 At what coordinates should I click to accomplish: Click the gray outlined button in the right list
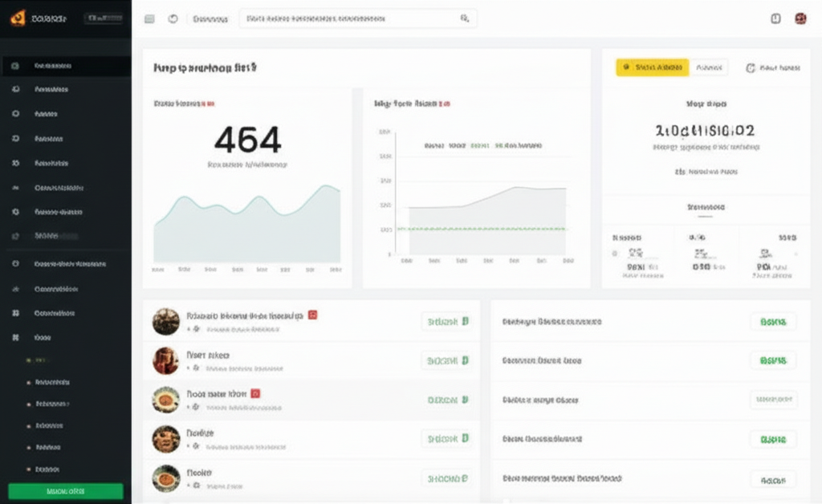click(x=773, y=400)
